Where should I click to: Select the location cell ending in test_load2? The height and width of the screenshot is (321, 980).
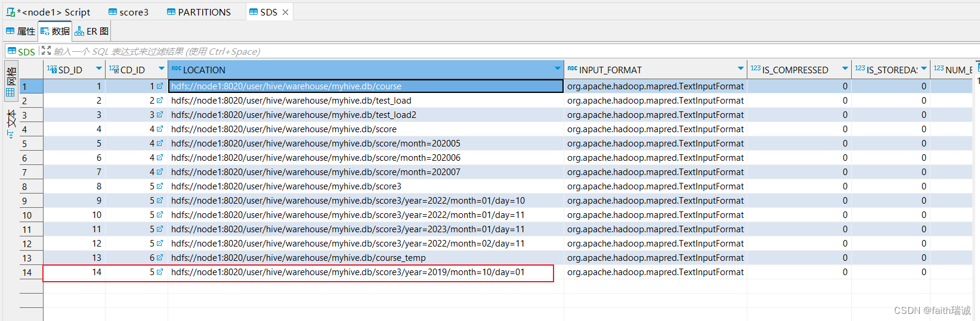tap(366, 115)
